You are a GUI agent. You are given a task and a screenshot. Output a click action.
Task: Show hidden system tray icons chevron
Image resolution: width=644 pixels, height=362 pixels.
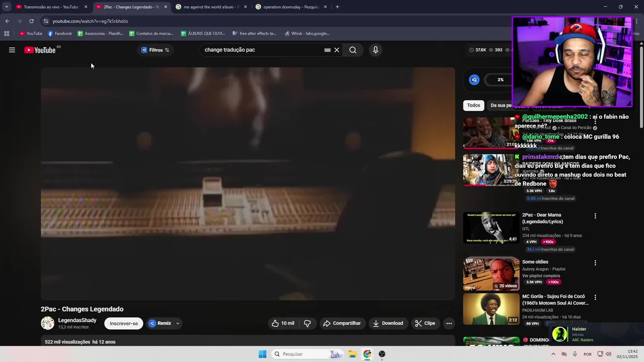pyautogui.click(x=553, y=354)
